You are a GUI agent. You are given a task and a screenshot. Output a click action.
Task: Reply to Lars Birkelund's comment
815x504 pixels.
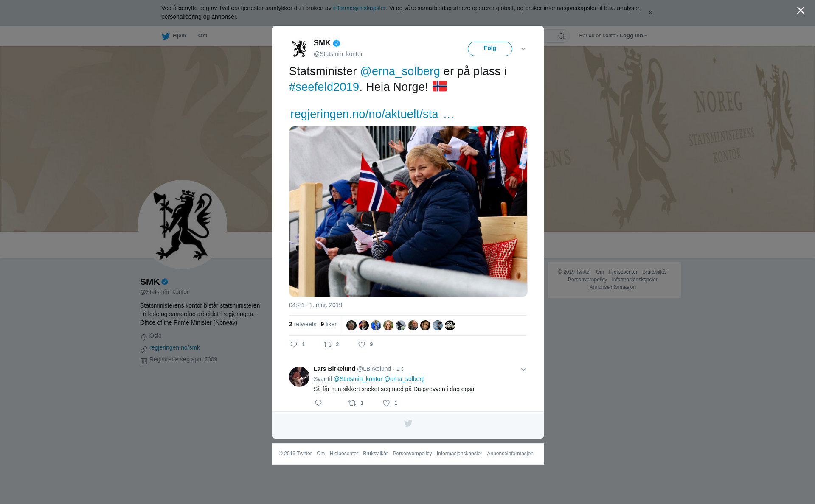[318, 403]
